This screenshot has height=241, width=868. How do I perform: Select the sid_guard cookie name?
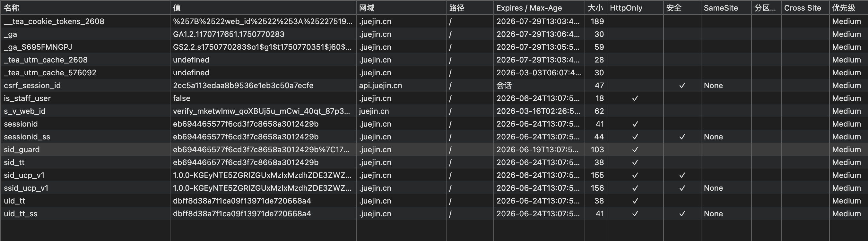pos(22,149)
